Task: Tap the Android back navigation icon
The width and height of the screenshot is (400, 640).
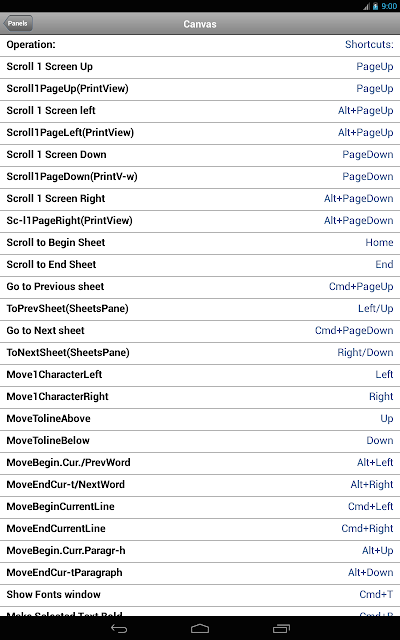Action: 119,629
